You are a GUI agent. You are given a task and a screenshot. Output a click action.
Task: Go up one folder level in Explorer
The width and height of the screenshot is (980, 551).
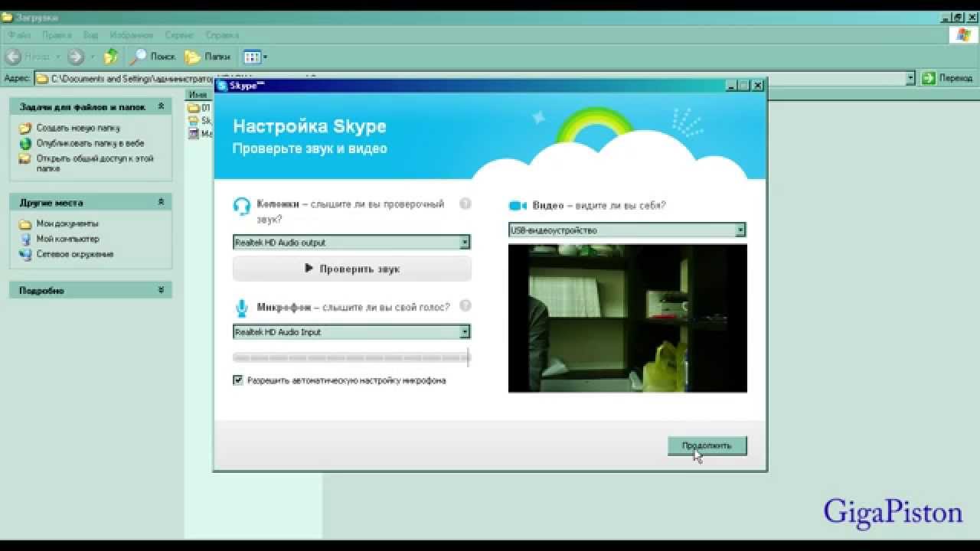[x=111, y=57]
